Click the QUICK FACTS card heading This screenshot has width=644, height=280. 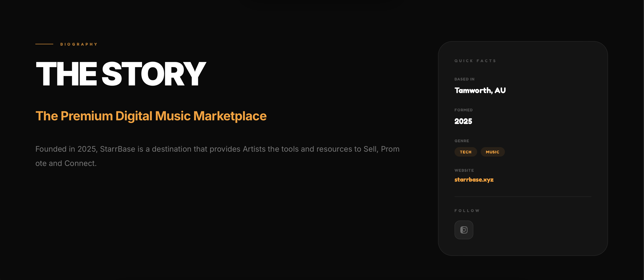click(x=475, y=61)
